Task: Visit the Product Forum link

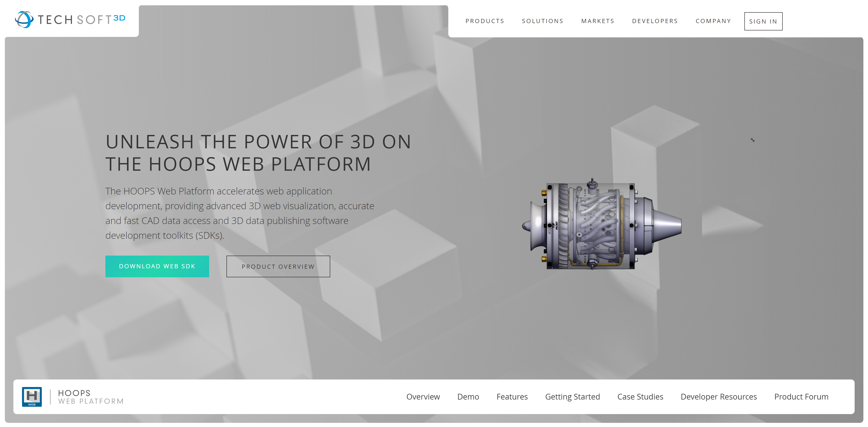Action: coord(801,397)
